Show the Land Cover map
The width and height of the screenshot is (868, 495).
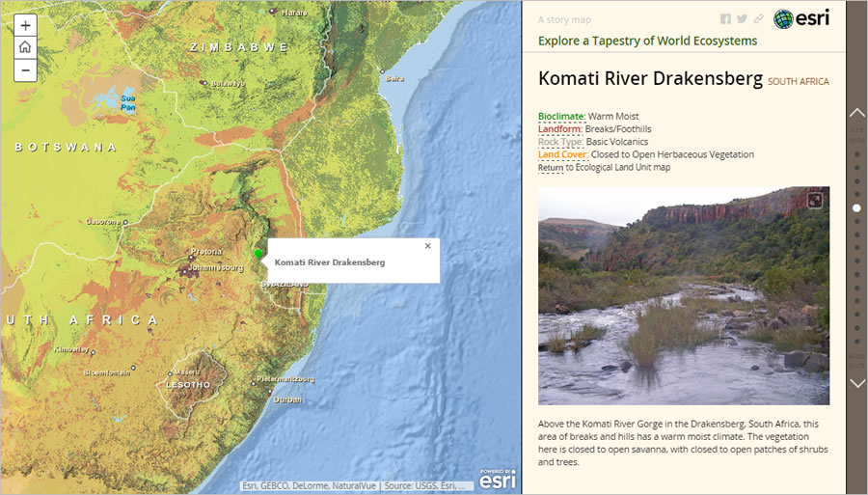562,154
